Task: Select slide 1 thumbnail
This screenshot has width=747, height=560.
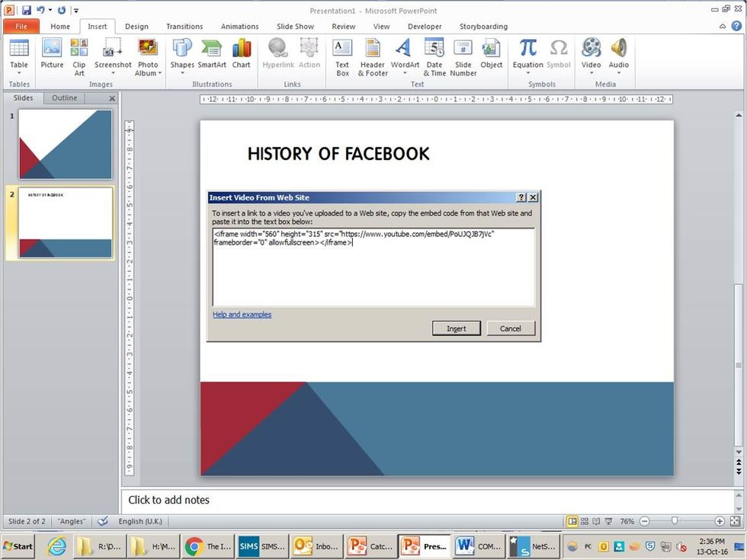Action: tap(66, 144)
